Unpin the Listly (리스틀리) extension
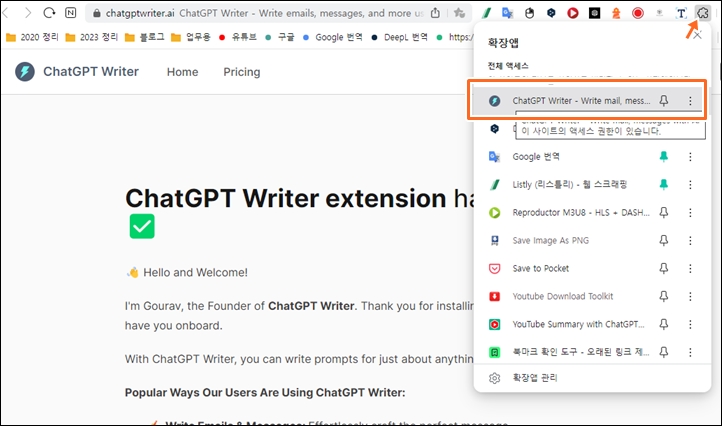722x426 pixels. coord(664,185)
